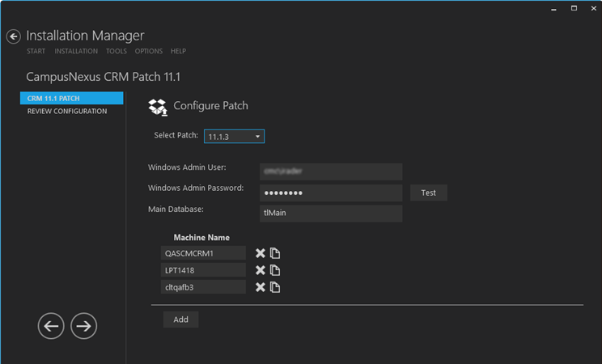602x364 pixels.
Task: Edit the Main Database tlMain field
Action: click(331, 214)
